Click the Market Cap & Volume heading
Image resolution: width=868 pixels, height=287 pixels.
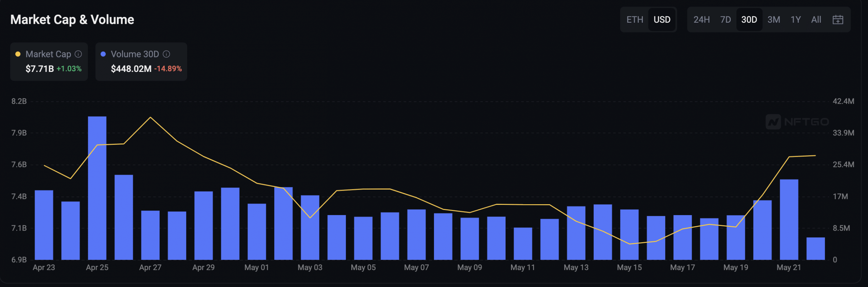72,20
